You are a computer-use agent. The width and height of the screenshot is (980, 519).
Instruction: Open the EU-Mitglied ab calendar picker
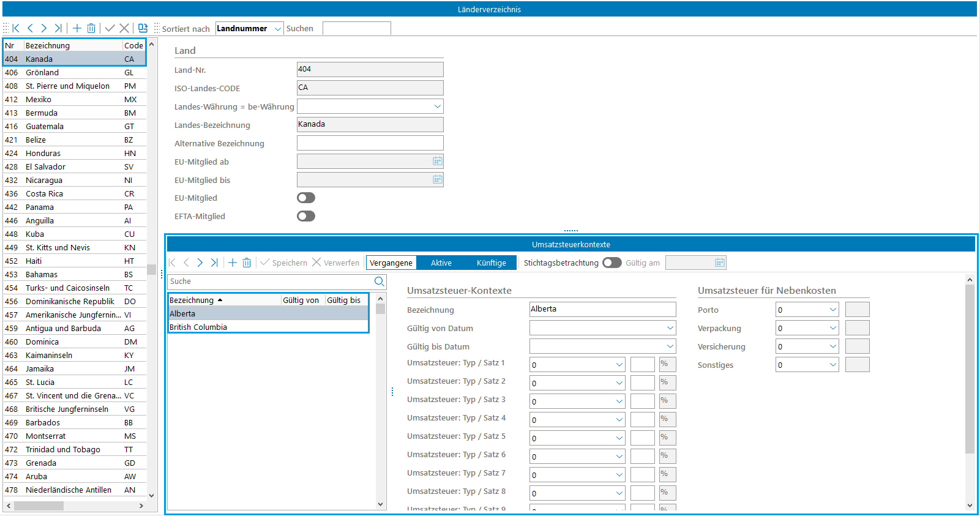[x=437, y=161]
